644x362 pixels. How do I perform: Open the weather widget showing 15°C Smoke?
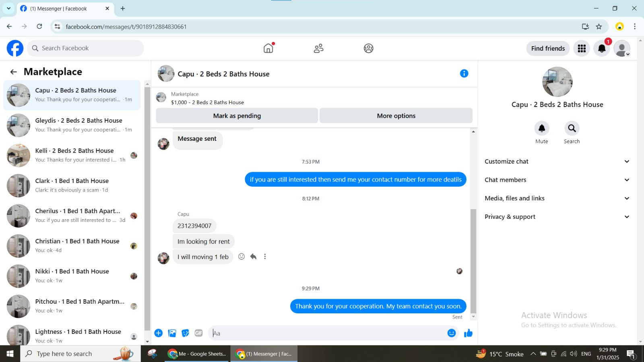pos(500,354)
